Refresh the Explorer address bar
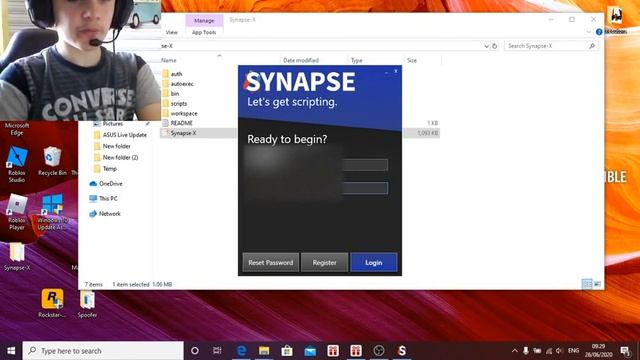Screen dimensions: 640x360 495,46
